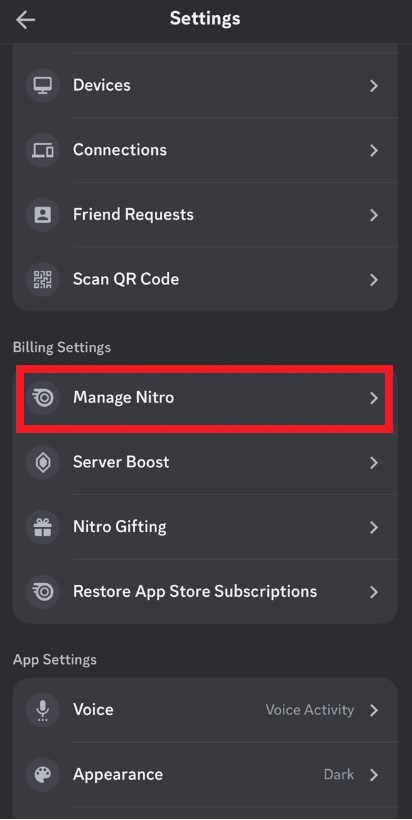
Task: Click the Appearance palette icon
Action: tap(42, 775)
